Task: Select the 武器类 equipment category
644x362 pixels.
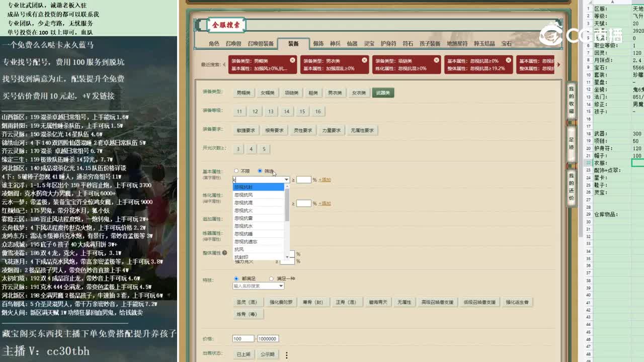Action: [x=383, y=93]
